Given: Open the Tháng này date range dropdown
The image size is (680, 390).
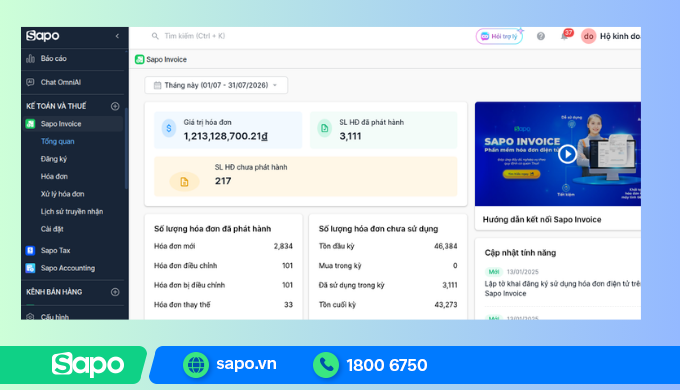Looking at the screenshot, I should [216, 85].
